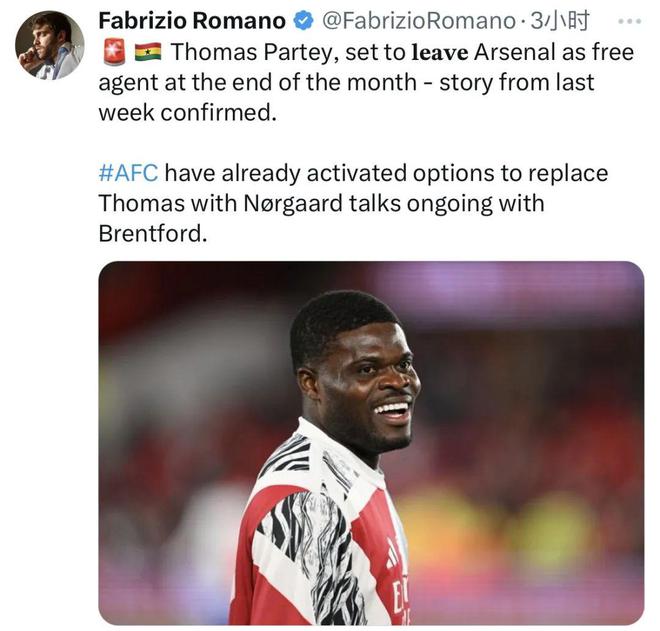Open the three-dot more options menu
The width and height of the screenshot is (660, 631).
pyautogui.click(x=629, y=21)
